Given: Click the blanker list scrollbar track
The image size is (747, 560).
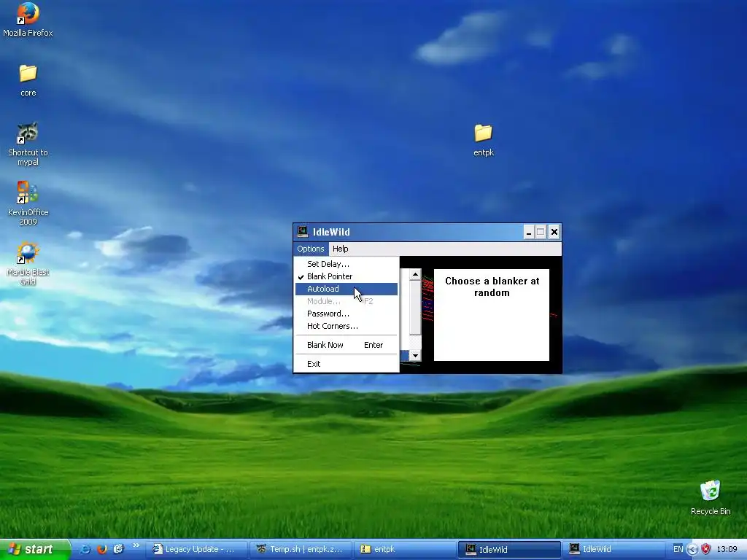Looking at the screenshot, I should tap(415, 342).
